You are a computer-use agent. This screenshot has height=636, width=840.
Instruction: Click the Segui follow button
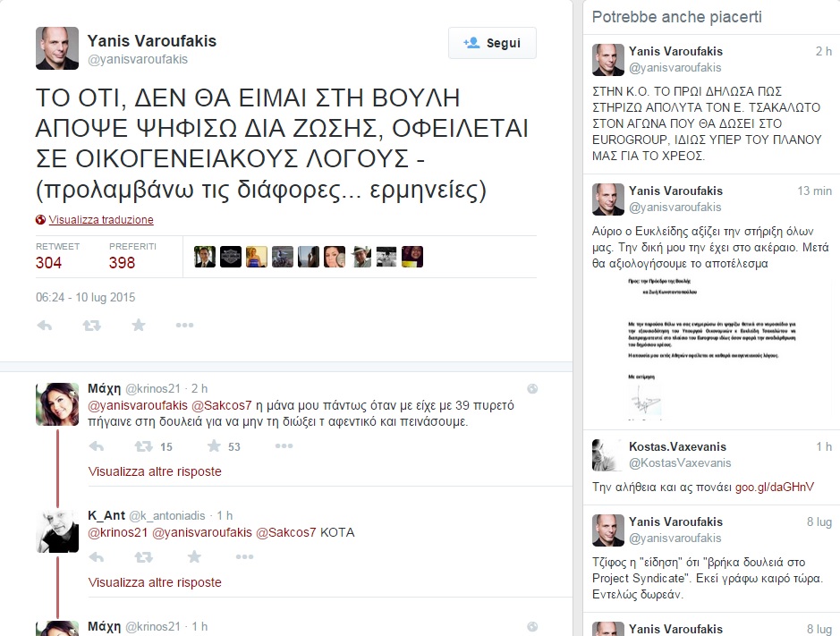[492, 43]
